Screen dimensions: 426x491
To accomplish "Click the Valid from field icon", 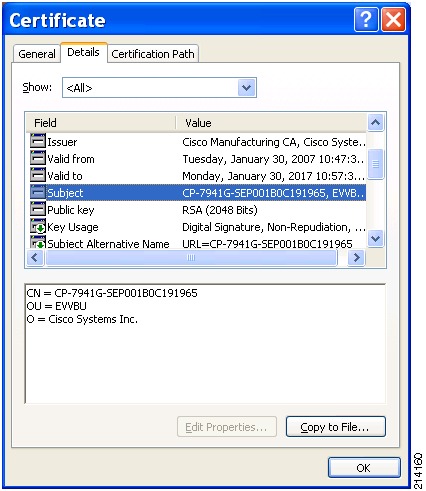I will tap(38, 158).
